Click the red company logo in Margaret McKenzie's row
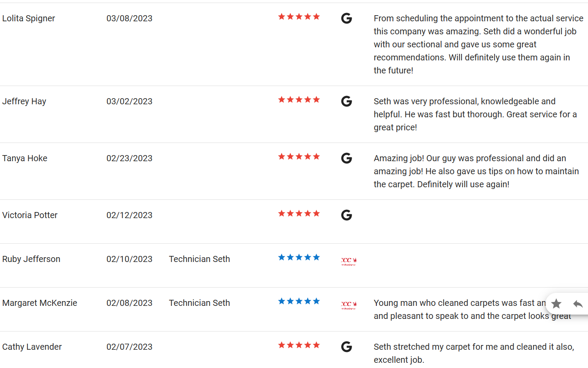 (x=349, y=305)
